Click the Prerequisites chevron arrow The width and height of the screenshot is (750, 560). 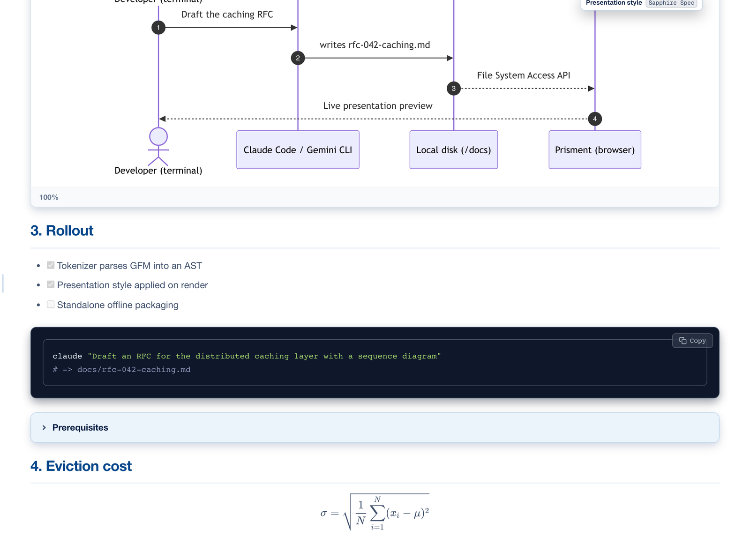pyautogui.click(x=44, y=427)
